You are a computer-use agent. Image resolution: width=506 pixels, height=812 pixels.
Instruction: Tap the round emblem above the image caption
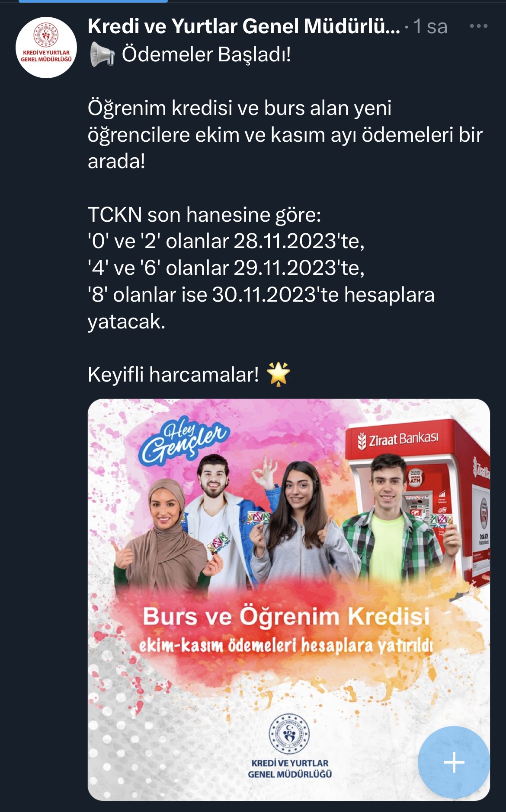(x=289, y=734)
